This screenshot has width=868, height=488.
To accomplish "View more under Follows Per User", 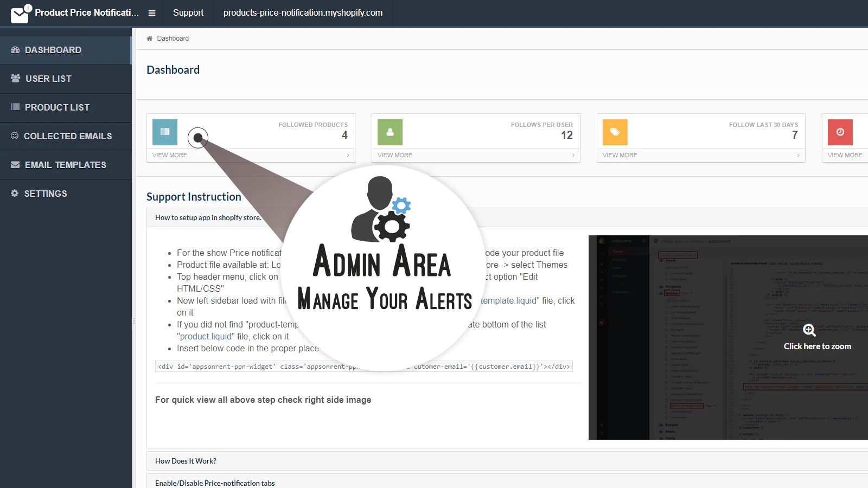I will (395, 155).
